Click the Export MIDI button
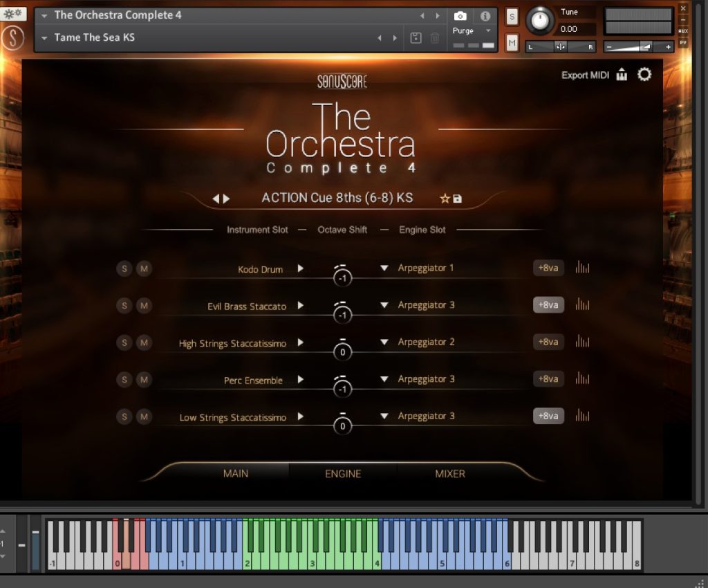Viewport: 708px width, 588px height. [x=585, y=75]
